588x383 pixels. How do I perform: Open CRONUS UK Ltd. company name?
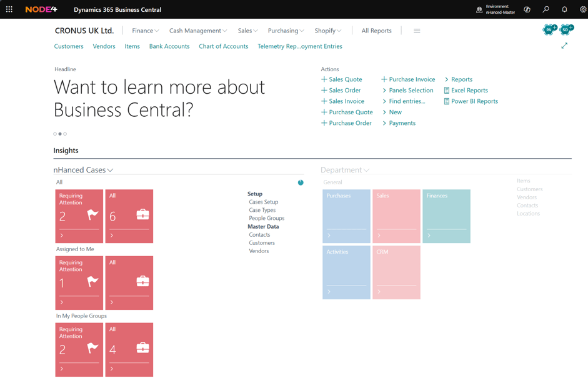[84, 31]
